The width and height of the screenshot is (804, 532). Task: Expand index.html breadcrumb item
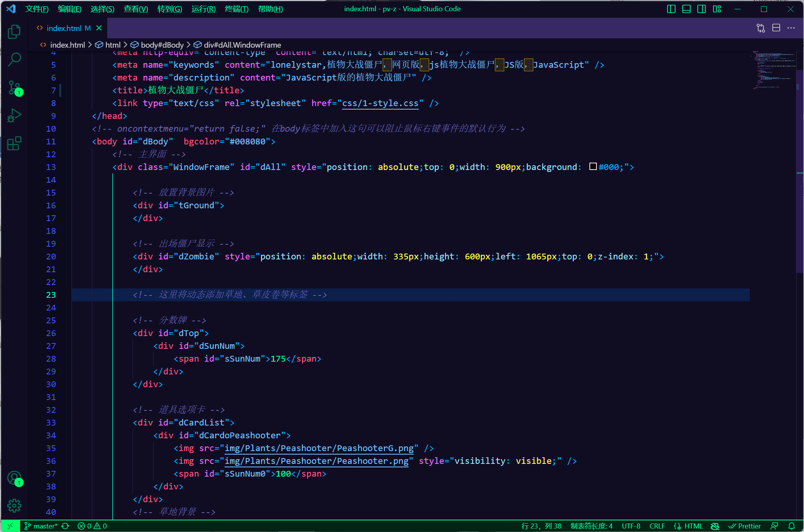(x=67, y=45)
